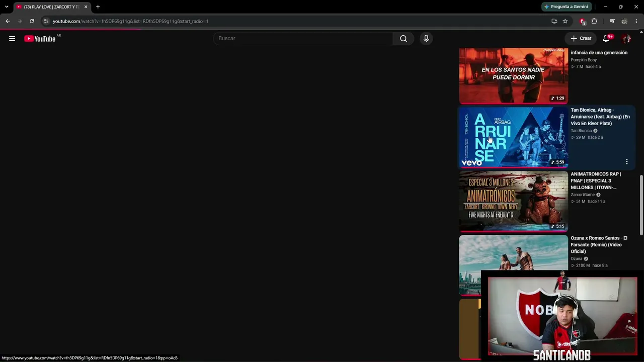Open the red extension icon with badge
Image resolution: width=644 pixels, height=362 pixels.
pyautogui.click(x=583, y=21)
